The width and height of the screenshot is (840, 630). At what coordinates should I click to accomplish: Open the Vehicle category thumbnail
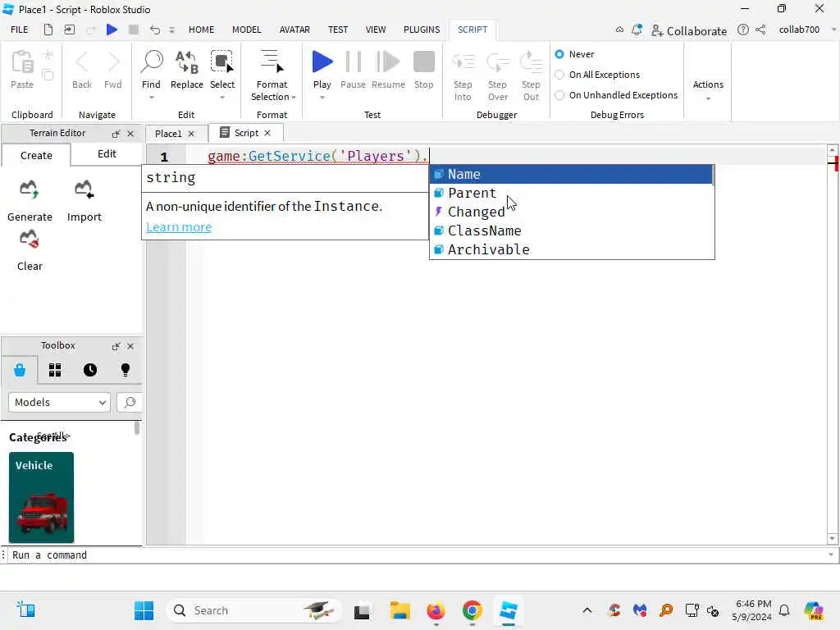coord(41,497)
